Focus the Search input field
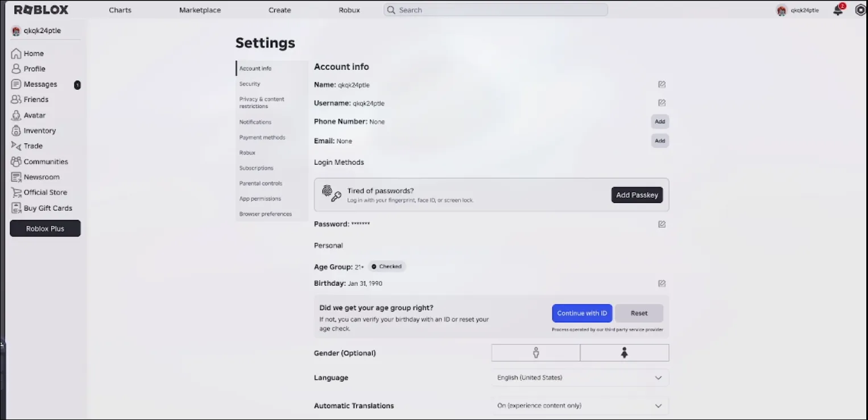Screen dimensions: 868x420 coord(495,10)
